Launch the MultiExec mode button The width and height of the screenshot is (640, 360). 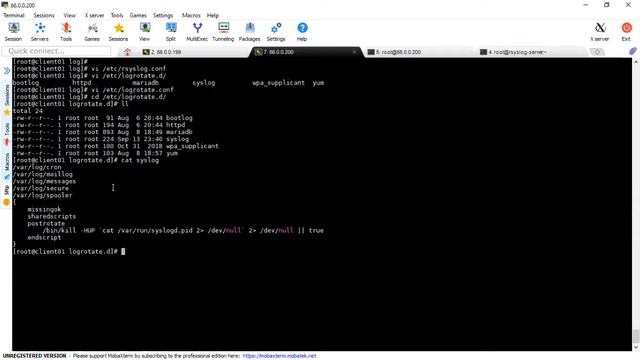point(197,32)
